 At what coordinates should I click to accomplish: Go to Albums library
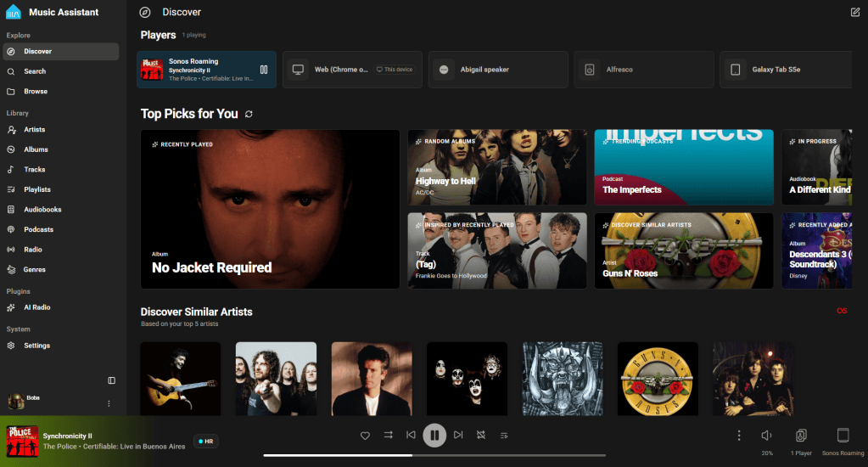[x=61, y=149]
